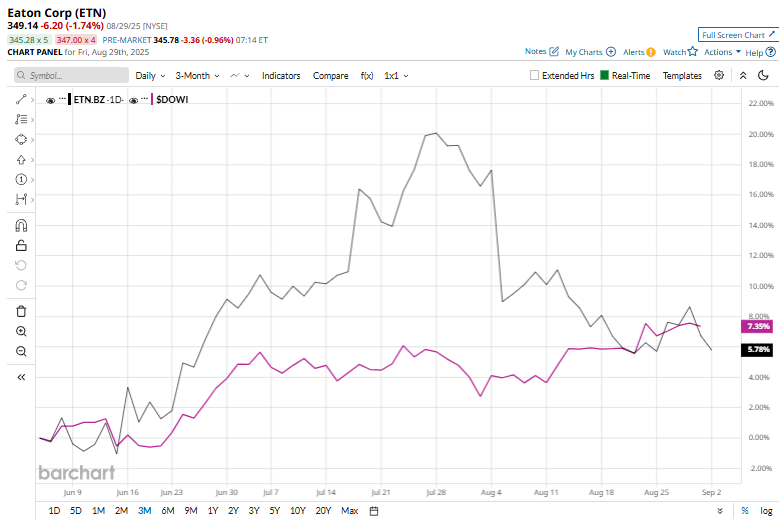Screen dimensions: 782x527
Task: Select the 6M range tab
Action: (168, 511)
